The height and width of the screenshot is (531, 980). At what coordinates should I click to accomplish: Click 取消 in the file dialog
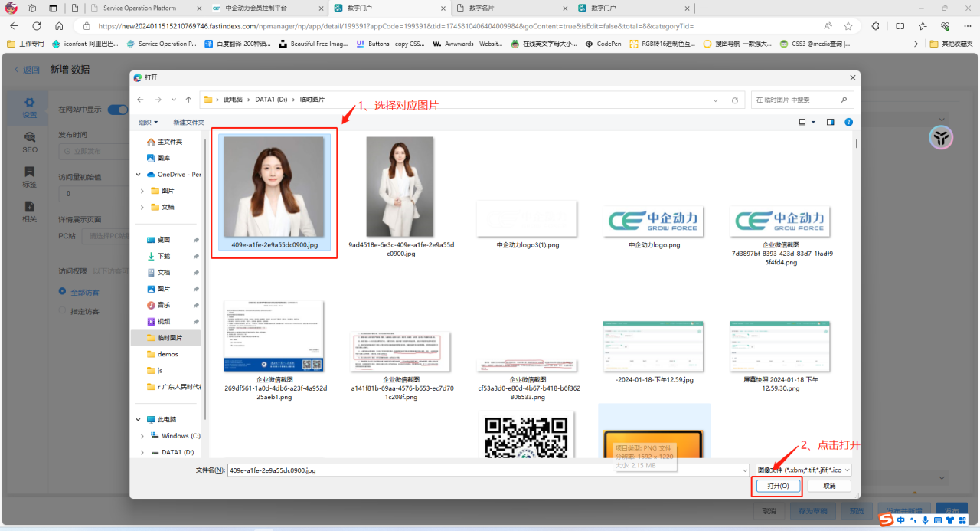[829, 486]
